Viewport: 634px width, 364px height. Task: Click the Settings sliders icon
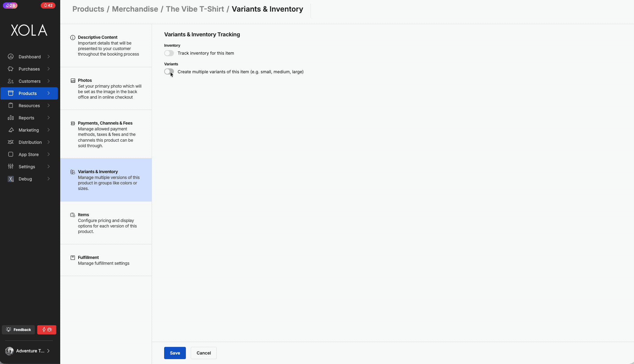pyautogui.click(x=11, y=166)
